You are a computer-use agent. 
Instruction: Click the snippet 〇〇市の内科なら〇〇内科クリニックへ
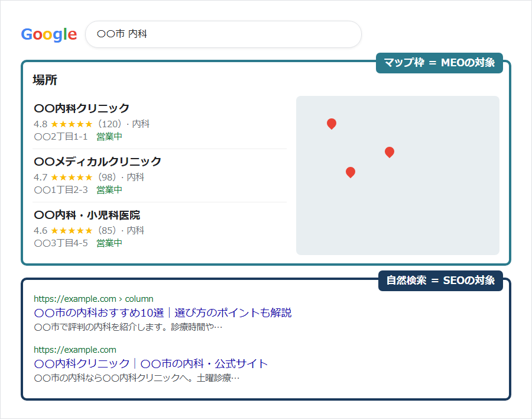point(137,378)
